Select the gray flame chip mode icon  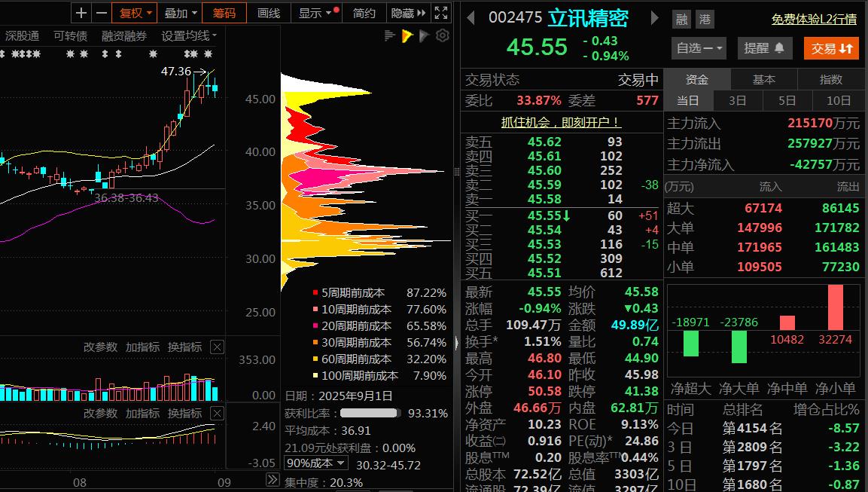[424, 36]
